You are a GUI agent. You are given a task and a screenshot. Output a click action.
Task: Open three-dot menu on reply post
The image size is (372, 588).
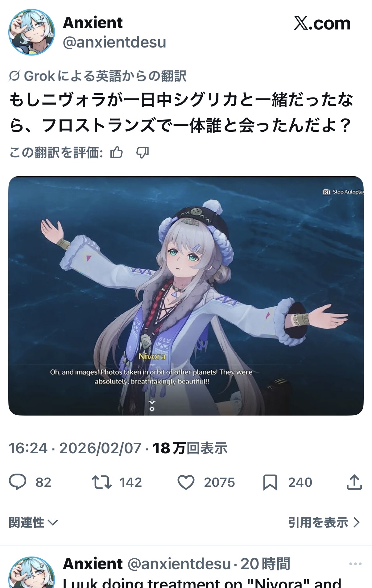tap(355, 564)
